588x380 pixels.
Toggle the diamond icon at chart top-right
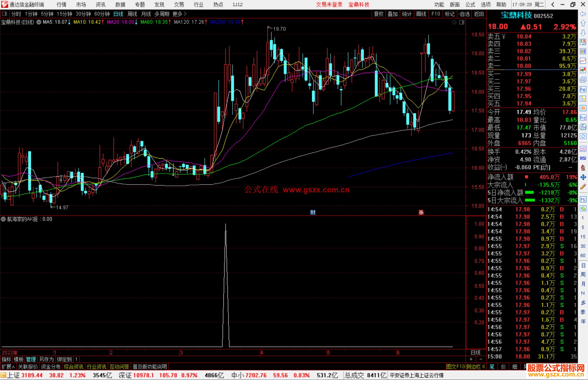tap(454, 22)
